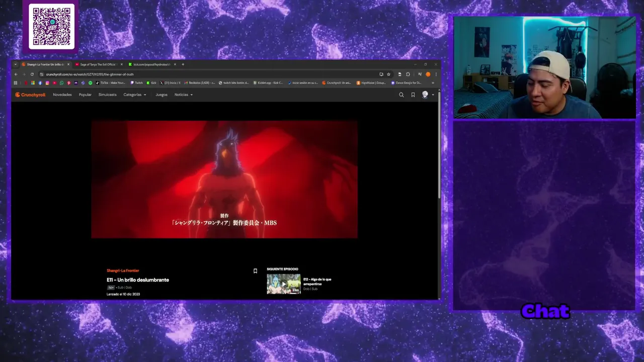Bookmark this page with the star icon
644x362 pixels.
point(388,74)
